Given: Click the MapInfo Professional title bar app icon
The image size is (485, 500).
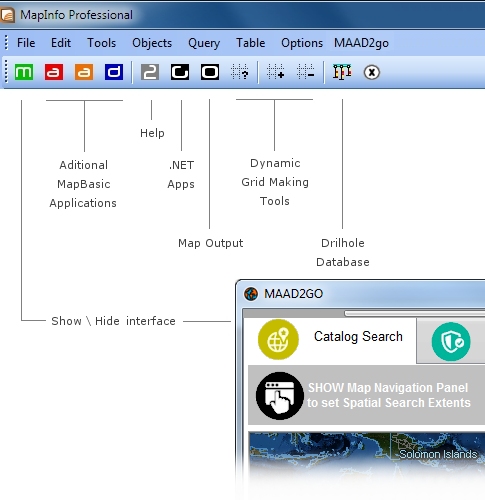Looking at the screenshot, I should [7, 15].
